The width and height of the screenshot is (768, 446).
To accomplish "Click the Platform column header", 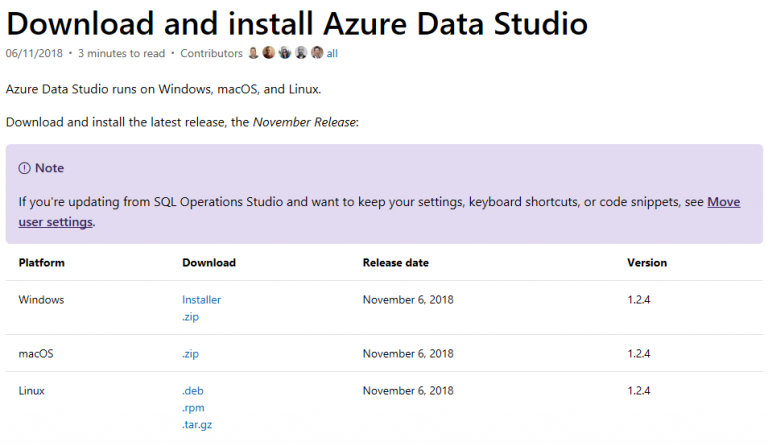I will pos(42,263).
